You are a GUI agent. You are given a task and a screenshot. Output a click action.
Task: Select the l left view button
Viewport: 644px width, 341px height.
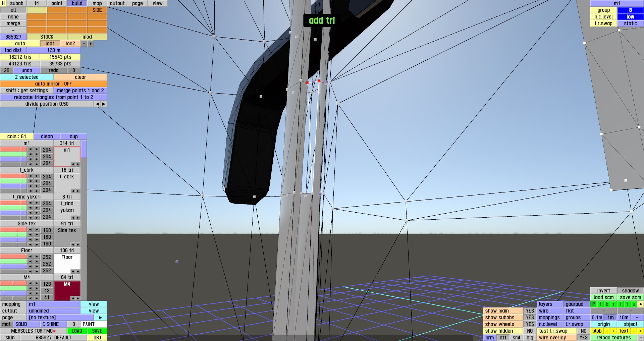click(x=621, y=304)
